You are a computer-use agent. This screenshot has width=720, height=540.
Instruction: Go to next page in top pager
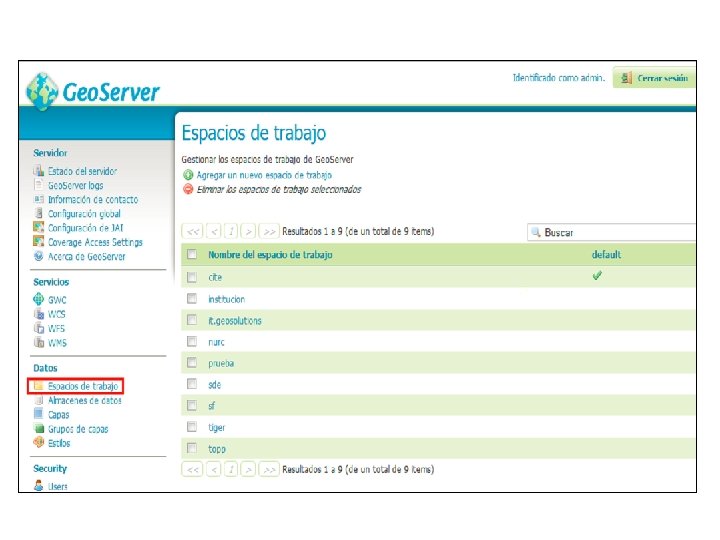coord(248,231)
